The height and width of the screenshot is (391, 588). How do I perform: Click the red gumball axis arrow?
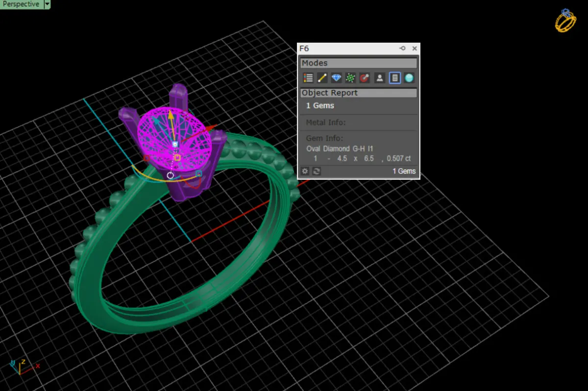[212, 128]
